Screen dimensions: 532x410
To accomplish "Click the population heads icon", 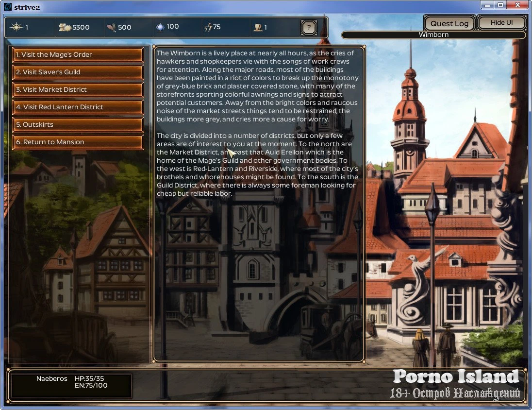I will (x=257, y=27).
